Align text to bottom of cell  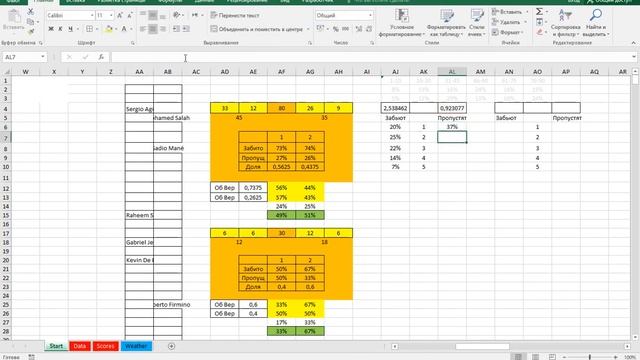pyautogui.click(x=162, y=16)
